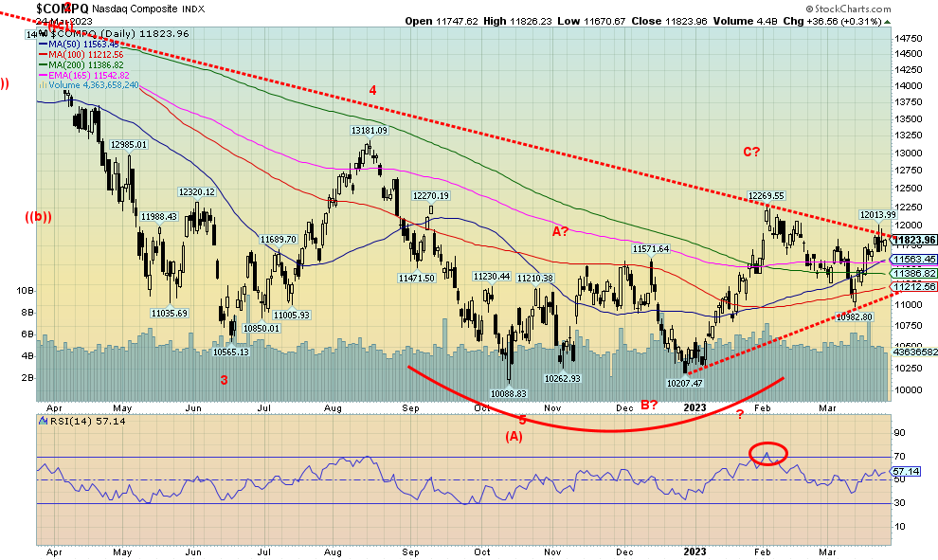Click the red 'B?' wave annotation

pyautogui.click(x=648, y=405)
